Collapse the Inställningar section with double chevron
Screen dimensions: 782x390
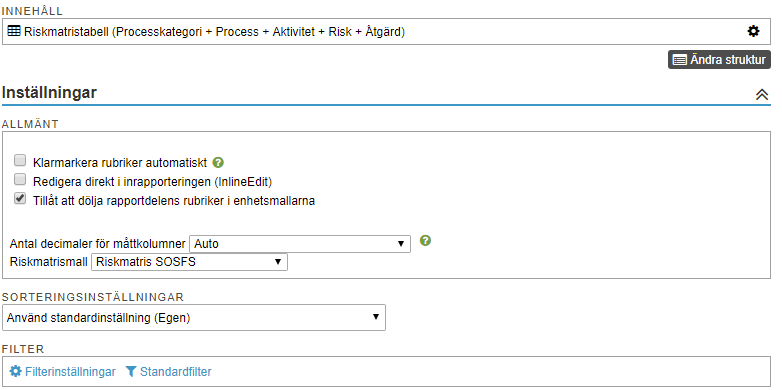762,94
